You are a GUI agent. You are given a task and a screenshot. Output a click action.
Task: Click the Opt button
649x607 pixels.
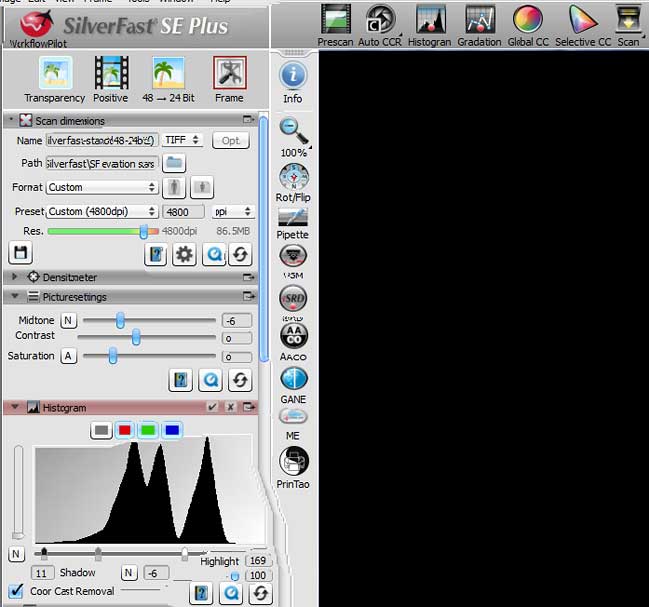(231, 141)
